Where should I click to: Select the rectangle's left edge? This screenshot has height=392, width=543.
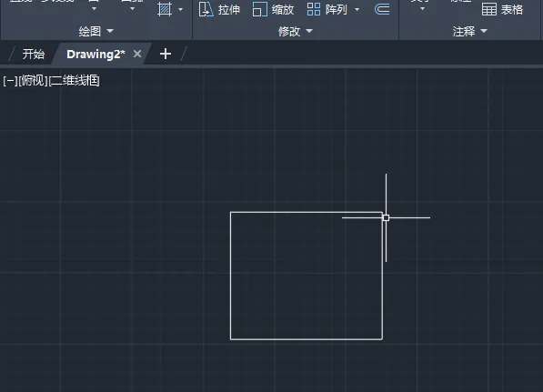231,276
